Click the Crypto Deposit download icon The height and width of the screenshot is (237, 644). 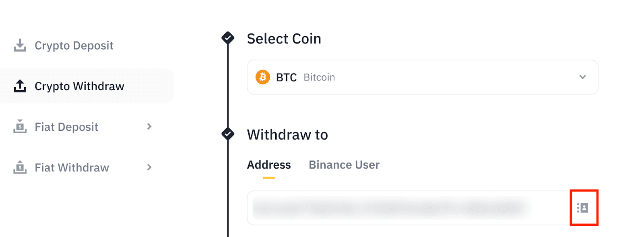tap(20, 45)
